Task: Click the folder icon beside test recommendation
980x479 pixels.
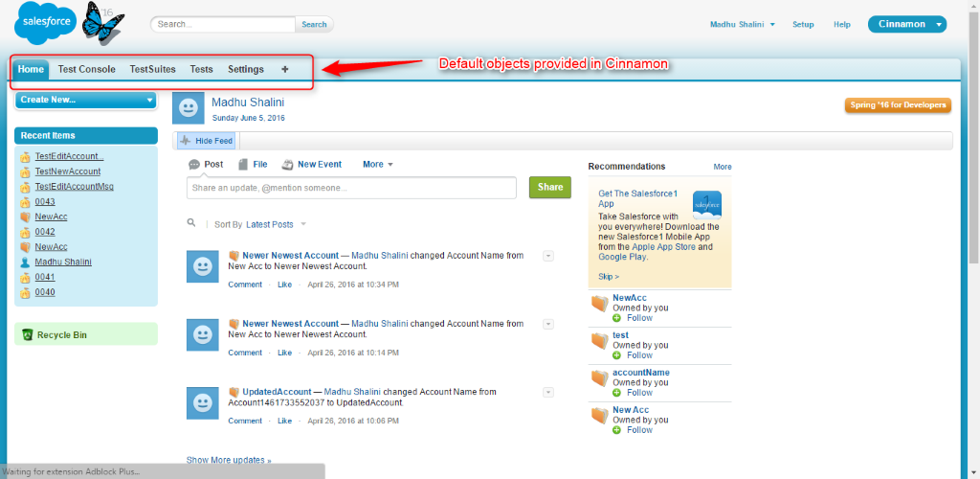Action: click(599, 341)
